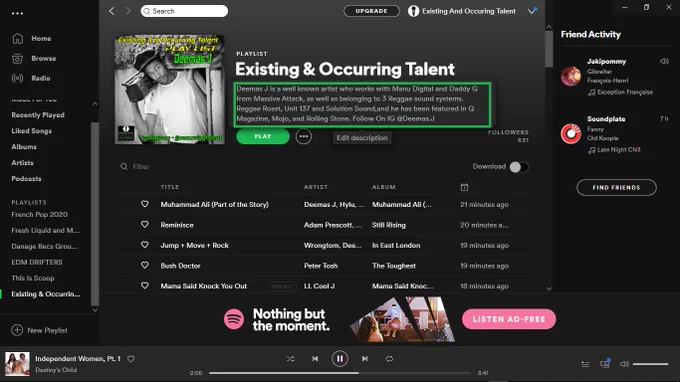The width and height of the screenshot is (680, 382).
Task: Skip to previous track
Action: [315, 359]
